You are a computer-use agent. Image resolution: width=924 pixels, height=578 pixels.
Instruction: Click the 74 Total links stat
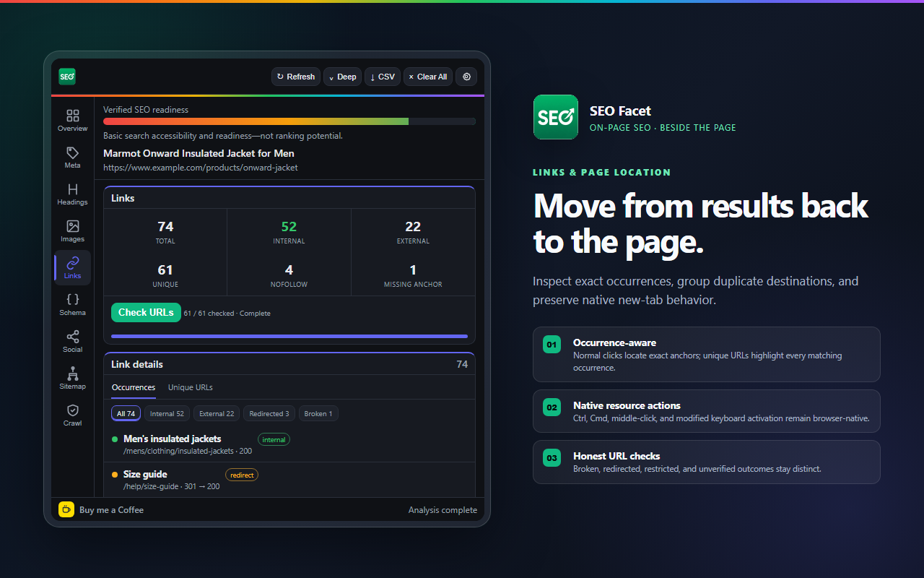pos(165,233)
